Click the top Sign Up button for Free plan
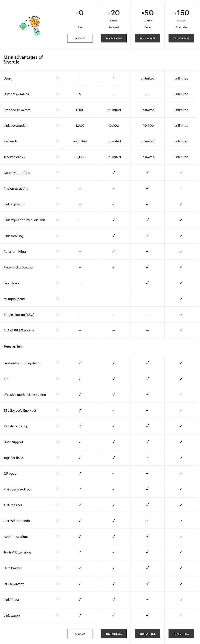The width and height of the screenshot is (200, 644). [x=80, y=38]
